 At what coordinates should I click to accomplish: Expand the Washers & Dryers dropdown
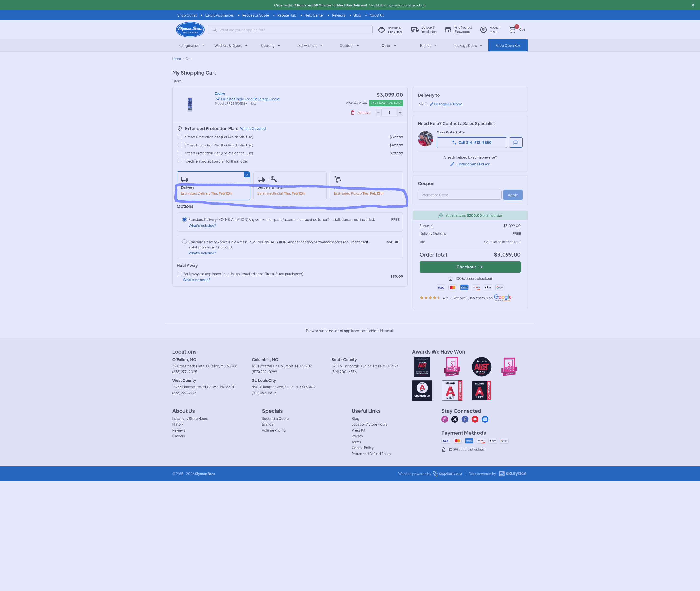coord(231,46)
